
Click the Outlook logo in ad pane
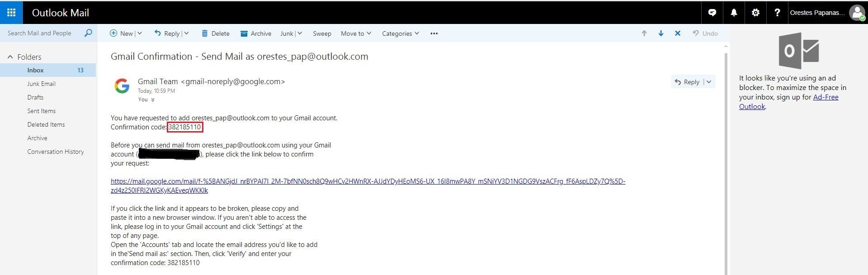[x=799, y=51]
